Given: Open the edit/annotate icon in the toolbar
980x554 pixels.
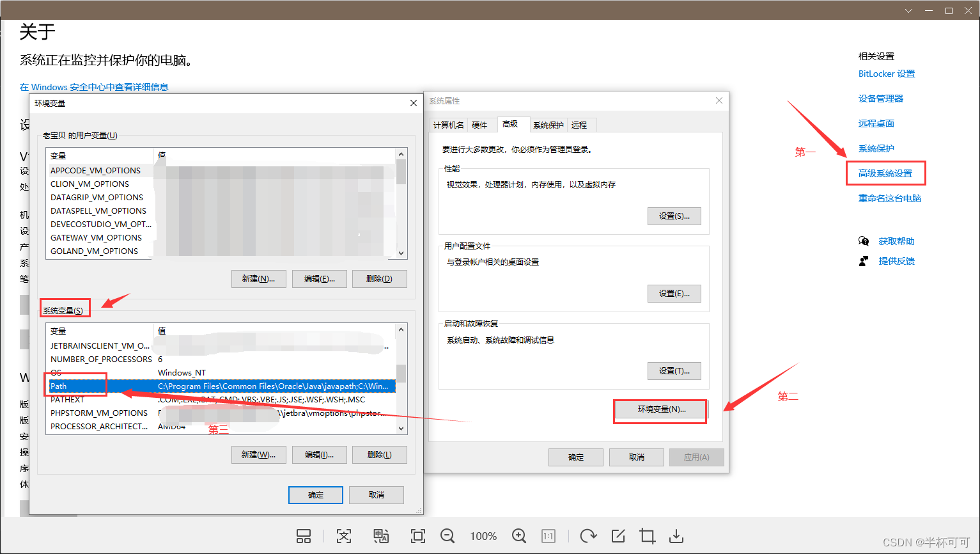Looking at the screenshot, I should 617,536.
